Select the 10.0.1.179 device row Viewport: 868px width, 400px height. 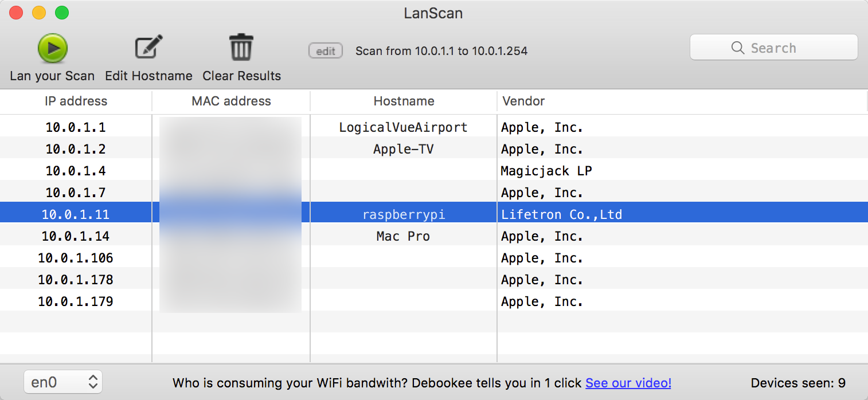(x=76, y=301)
